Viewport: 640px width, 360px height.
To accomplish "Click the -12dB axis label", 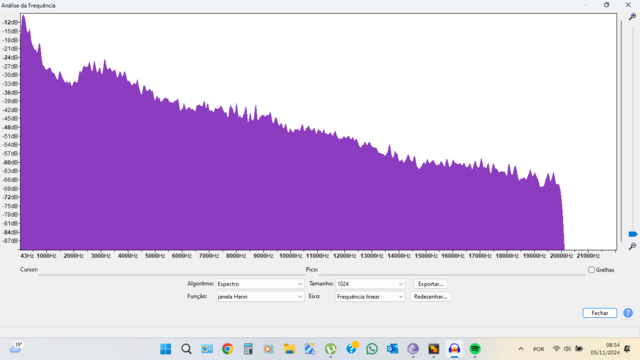I will tap(10, 22).
